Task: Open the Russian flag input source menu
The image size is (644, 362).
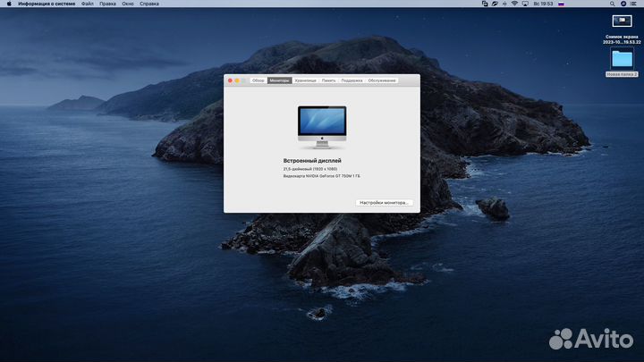Action: click(x=561, y=4)
